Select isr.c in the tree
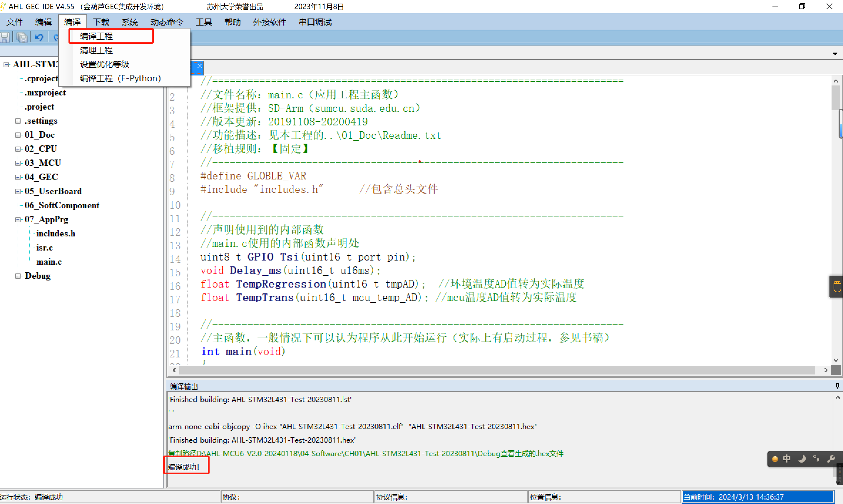The width and height of the screenshot is (843, 504). coord(44,248)
